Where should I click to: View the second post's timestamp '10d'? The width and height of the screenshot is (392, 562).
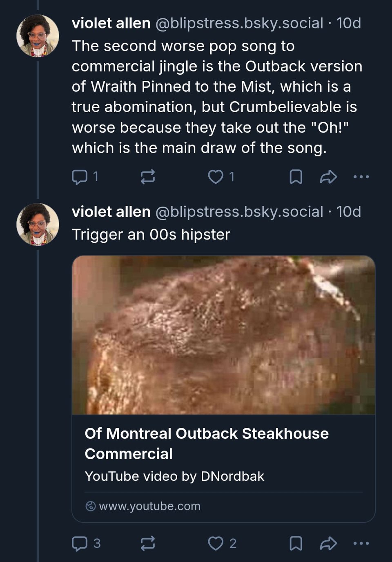(x=349, y=212)
